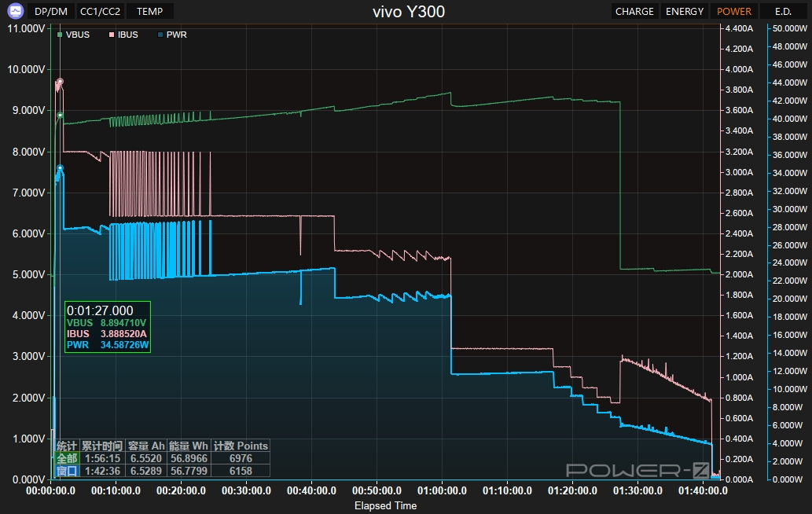Click the 1.600A current axis label

coord(740,315)
